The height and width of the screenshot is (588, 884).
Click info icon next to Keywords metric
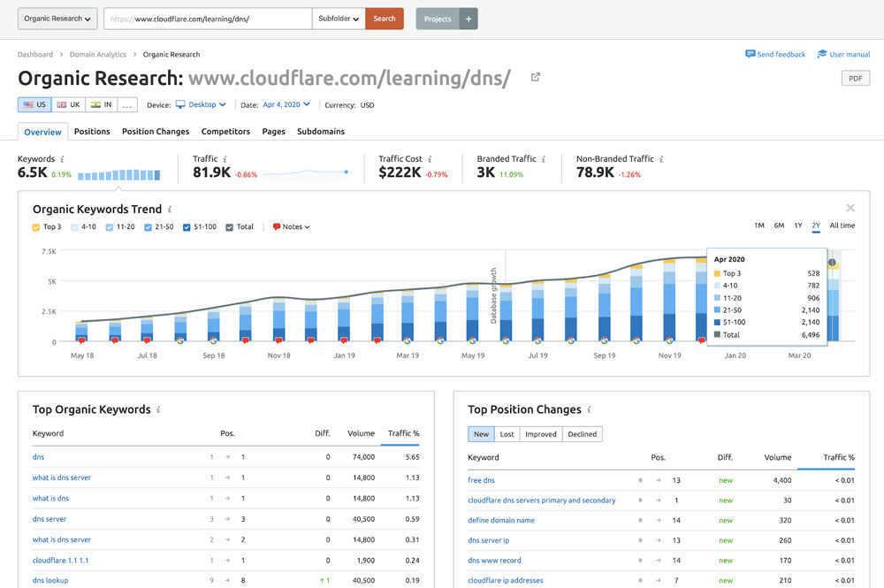63,159
